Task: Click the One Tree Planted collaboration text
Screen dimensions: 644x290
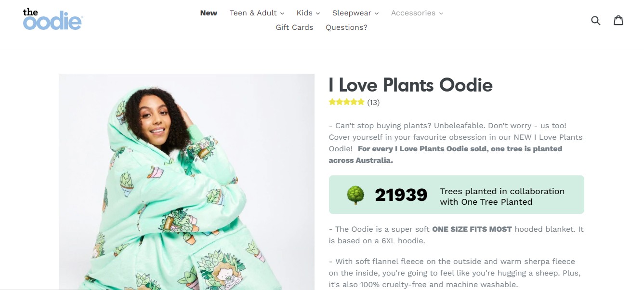Action: [x=501, y=197]
